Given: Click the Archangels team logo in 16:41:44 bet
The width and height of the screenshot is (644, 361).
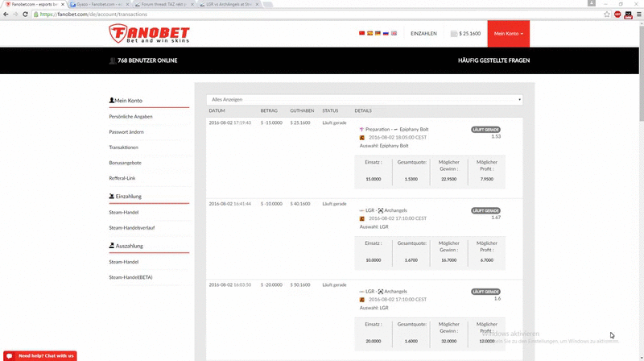Looking at the screenshot, I should tap(380, 210).
